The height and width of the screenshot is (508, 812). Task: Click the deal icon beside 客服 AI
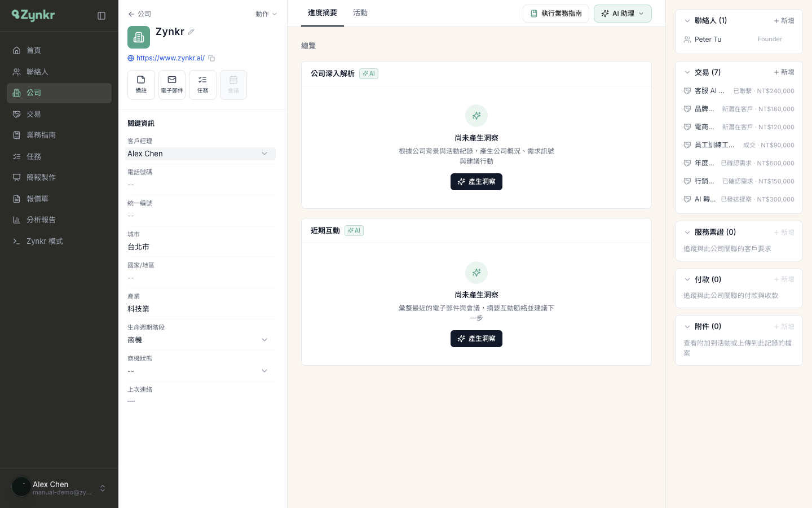(x=687, y=91)
